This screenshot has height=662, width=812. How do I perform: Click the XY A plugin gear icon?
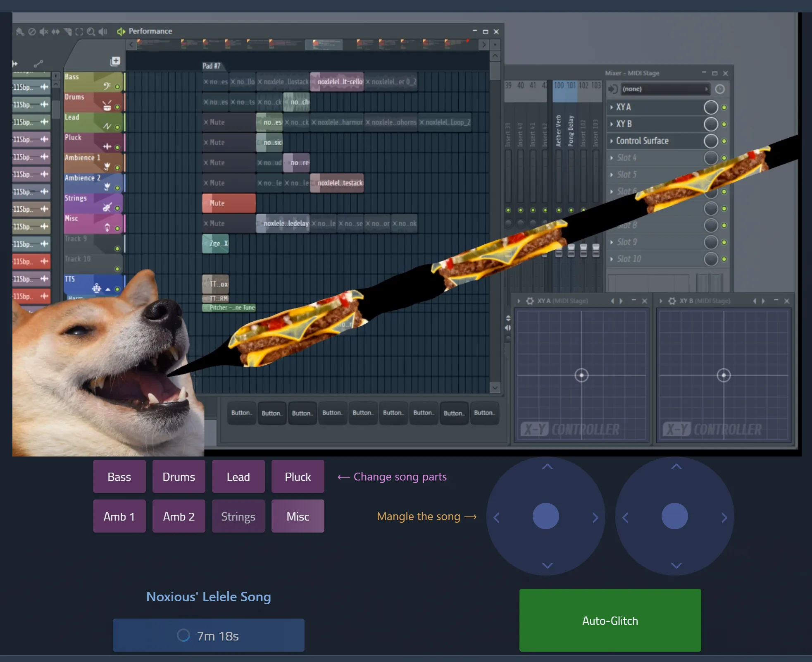(530, 301)
